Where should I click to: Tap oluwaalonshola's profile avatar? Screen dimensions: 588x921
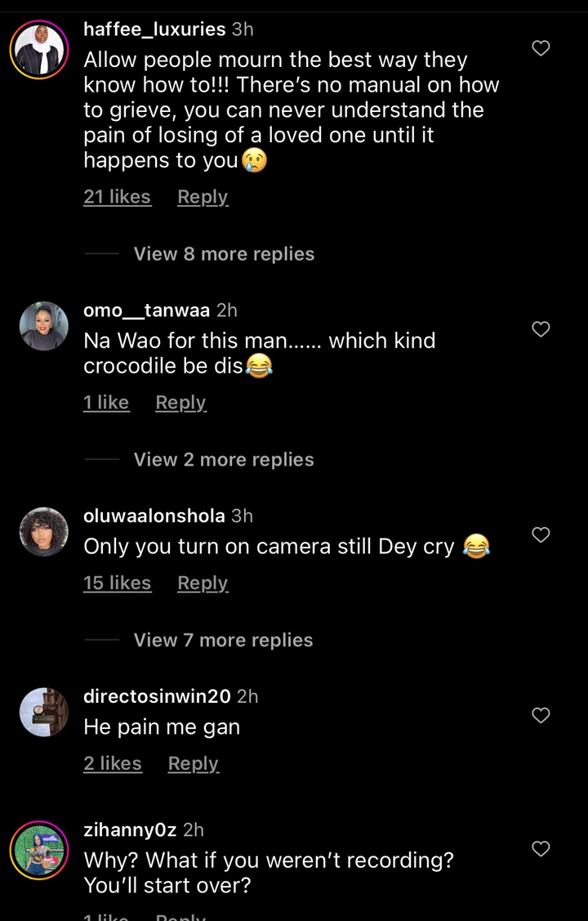pos(43,532)
